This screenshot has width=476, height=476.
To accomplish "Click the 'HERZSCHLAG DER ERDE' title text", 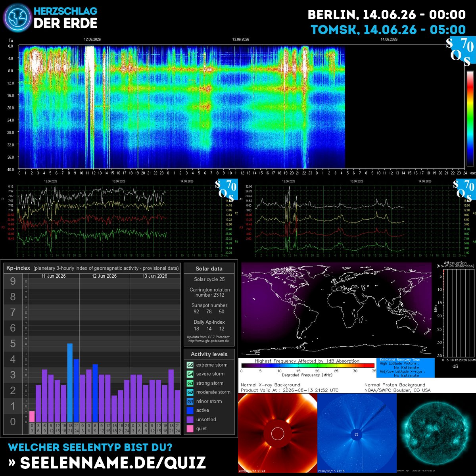I will coord(65,18).
